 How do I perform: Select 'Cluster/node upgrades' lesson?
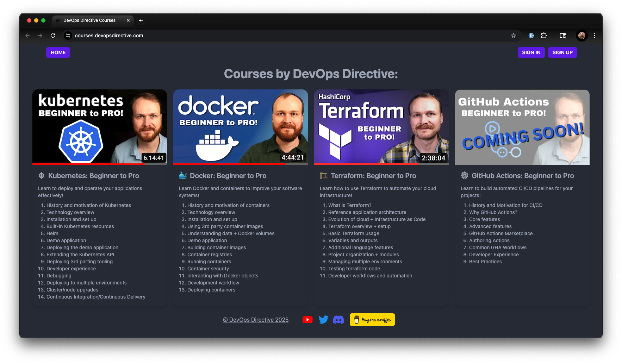pyautogui.click(x=73, y=290)
